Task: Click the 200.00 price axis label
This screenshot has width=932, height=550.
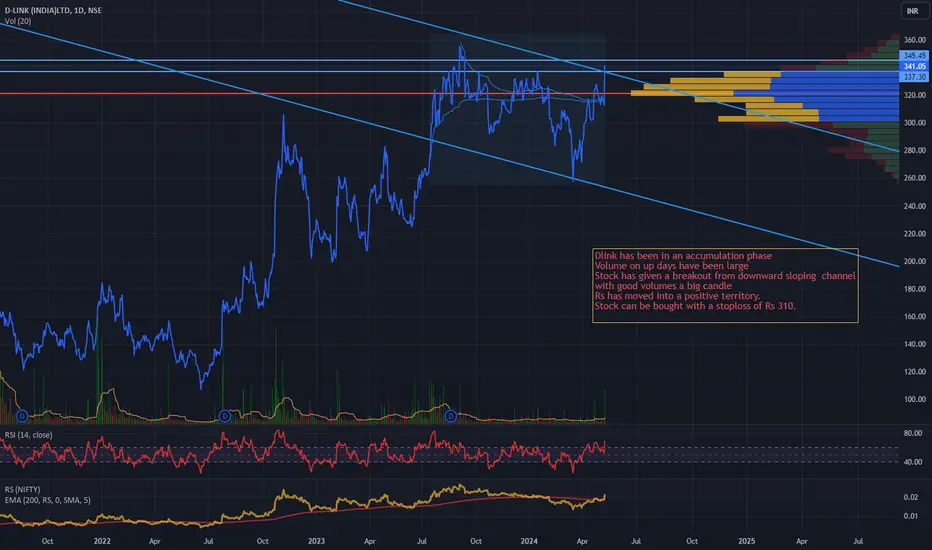Action: (x=915, y=261)
